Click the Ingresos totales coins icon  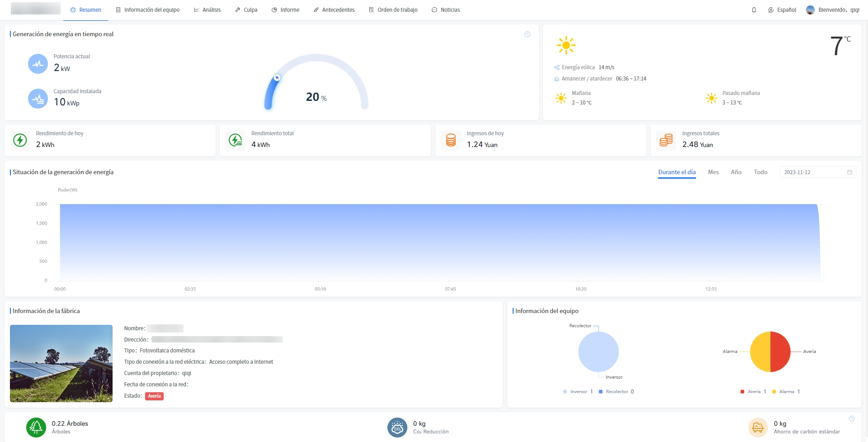click(666, 140)
